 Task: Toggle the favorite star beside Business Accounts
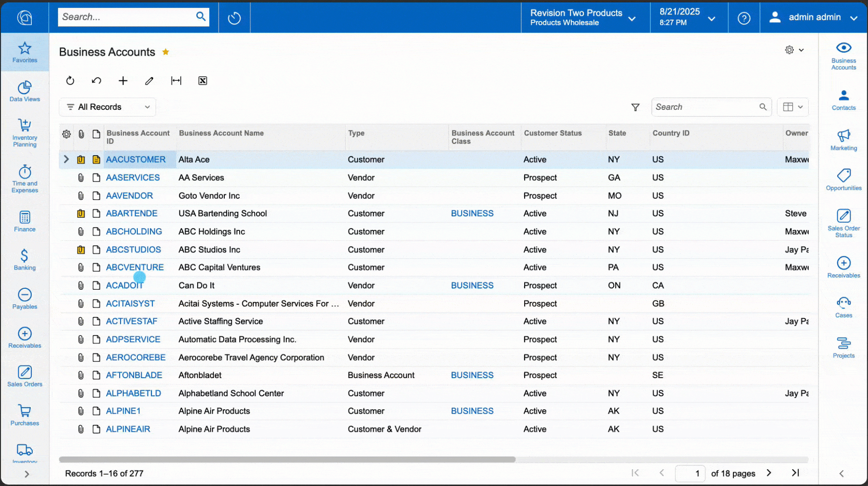point(165,52)
